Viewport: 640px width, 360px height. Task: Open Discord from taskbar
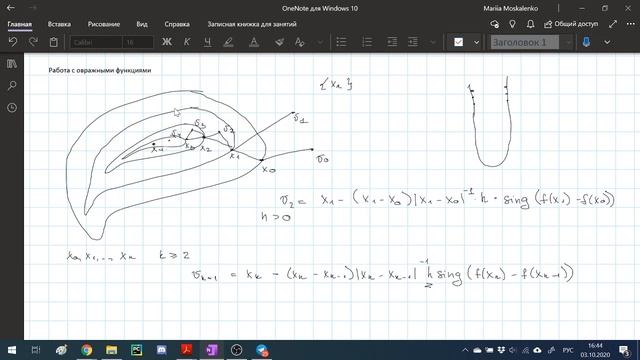click(162, 350)
